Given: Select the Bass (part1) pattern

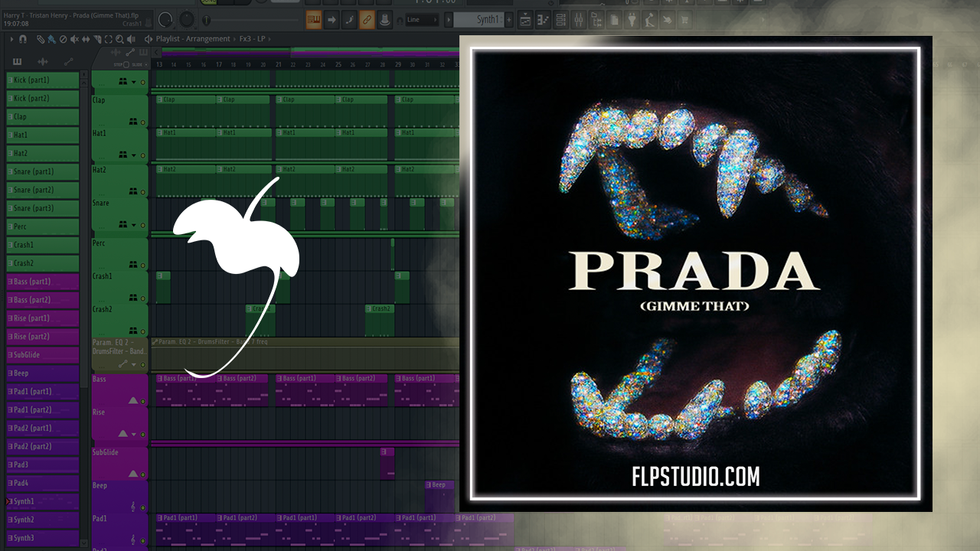Looking at the screenshot, I should point(43,282).
